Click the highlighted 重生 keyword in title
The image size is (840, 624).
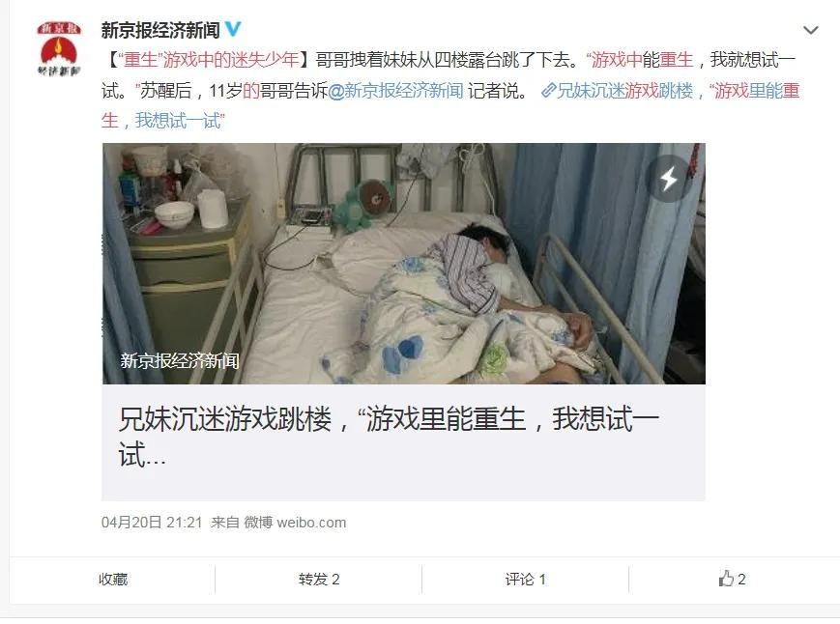tap(140, 59)
